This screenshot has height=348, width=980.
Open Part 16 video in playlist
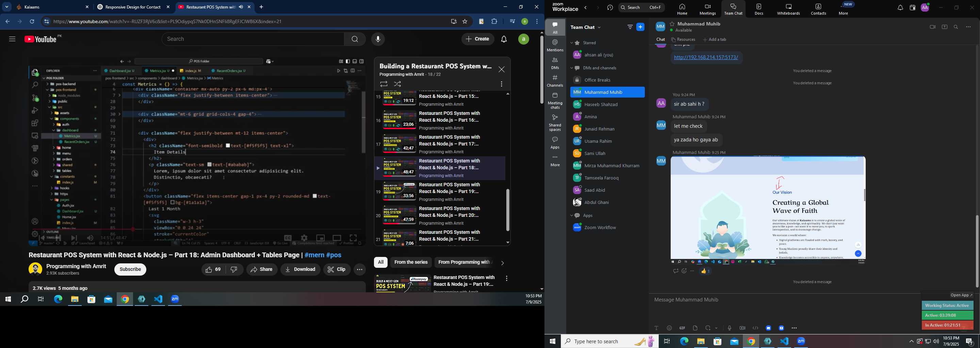click(440, 120)
